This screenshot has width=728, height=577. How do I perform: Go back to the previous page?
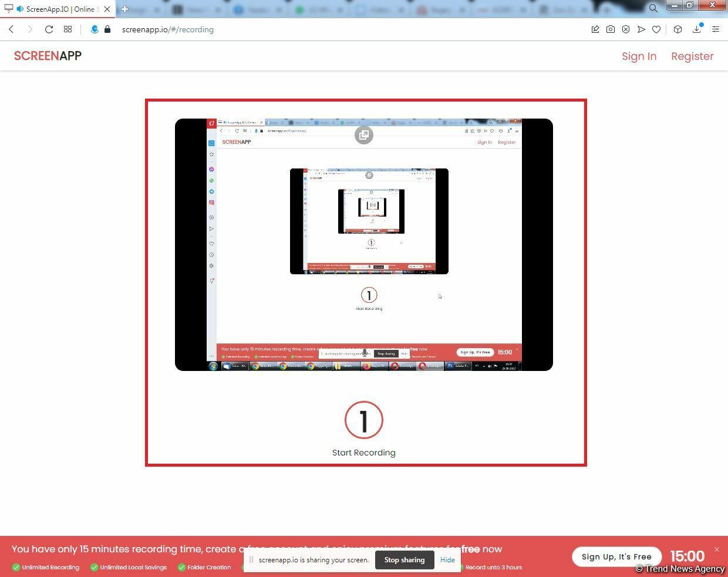click(x=11, y=29)
